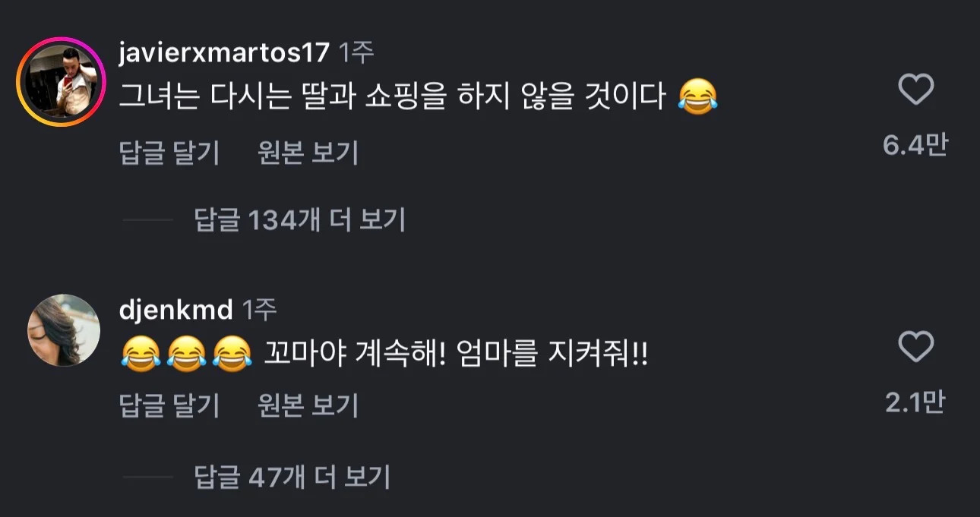View the 2.1만 like count
980x517 pixels.
point(915,402)
